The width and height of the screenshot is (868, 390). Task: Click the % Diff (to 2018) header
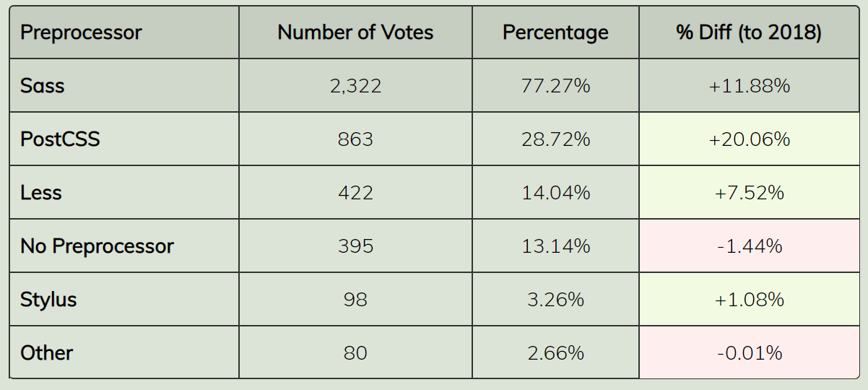749,32
